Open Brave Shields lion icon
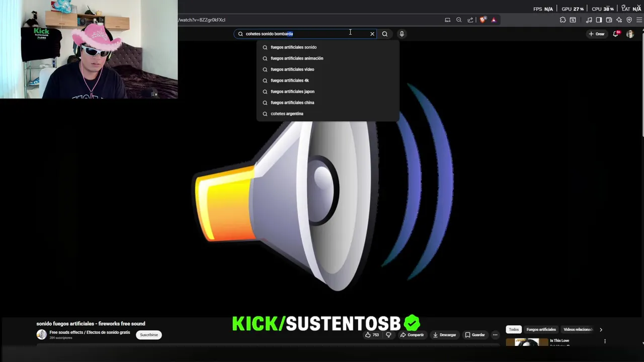Image resolution: width=644 pixels, height=362 pixels. click(483, 20)
